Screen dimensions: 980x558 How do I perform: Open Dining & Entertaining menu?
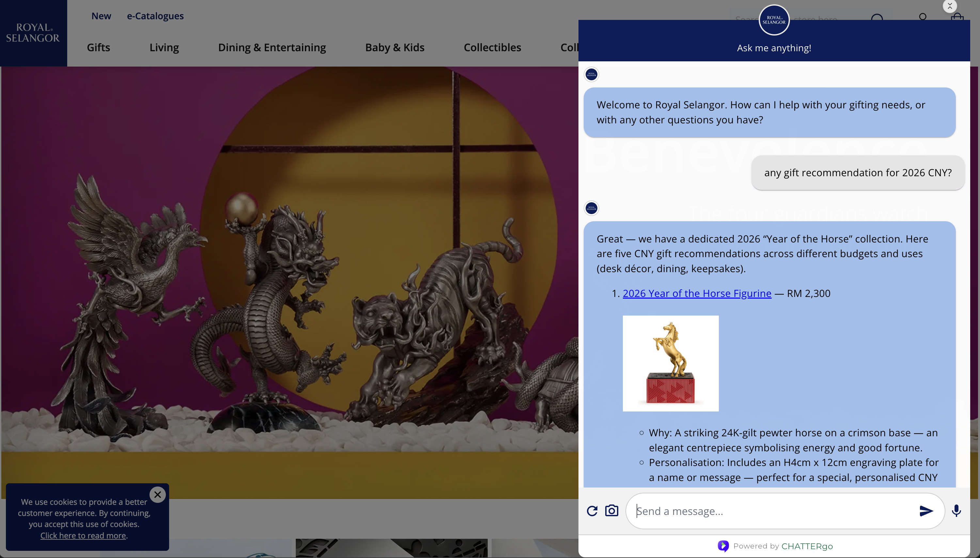coord(272,47)
